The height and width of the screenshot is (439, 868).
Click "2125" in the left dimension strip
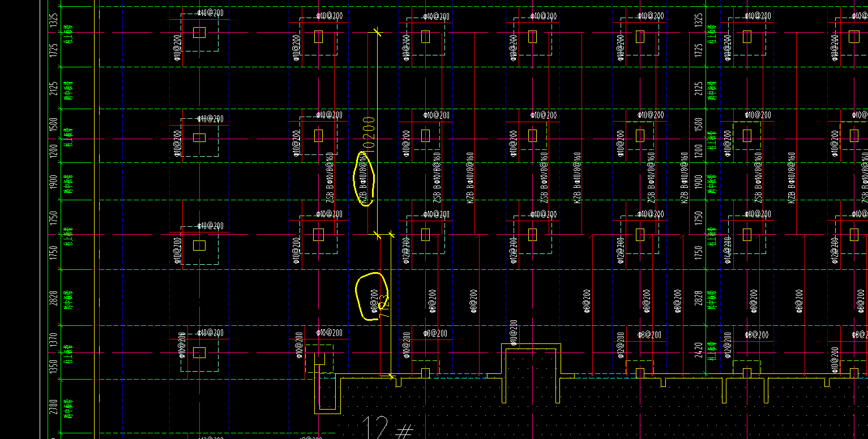click(x=53, y=89)
